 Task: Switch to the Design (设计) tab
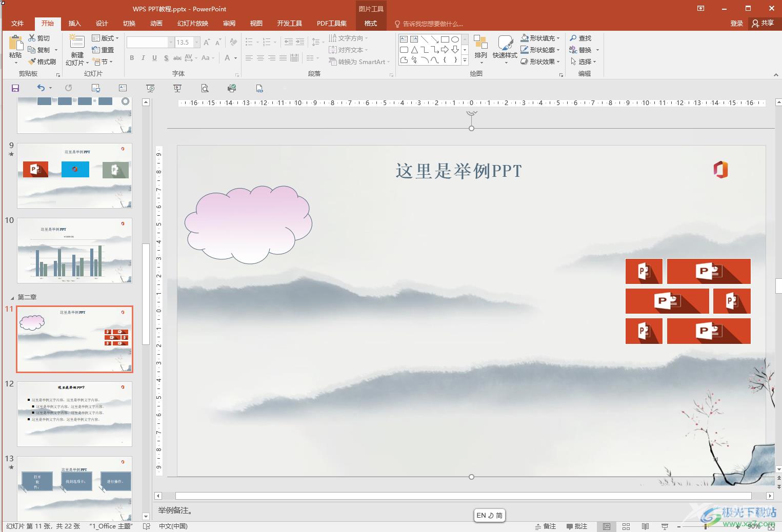click(102, 24)
